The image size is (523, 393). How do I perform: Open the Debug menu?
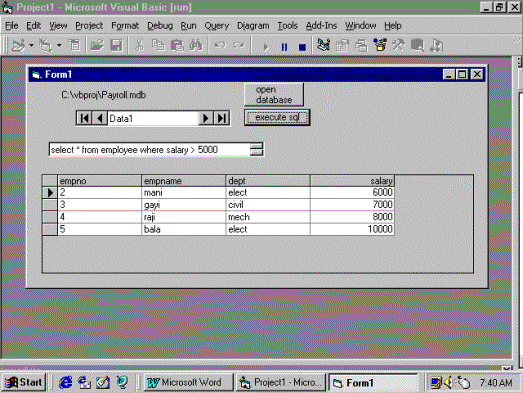click(x=160, y=26)
